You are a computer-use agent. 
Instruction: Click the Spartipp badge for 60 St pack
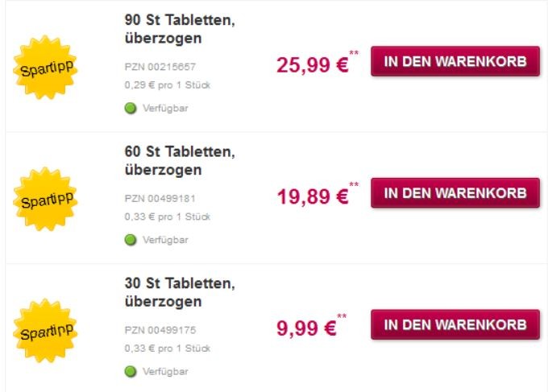coord(45,199)
